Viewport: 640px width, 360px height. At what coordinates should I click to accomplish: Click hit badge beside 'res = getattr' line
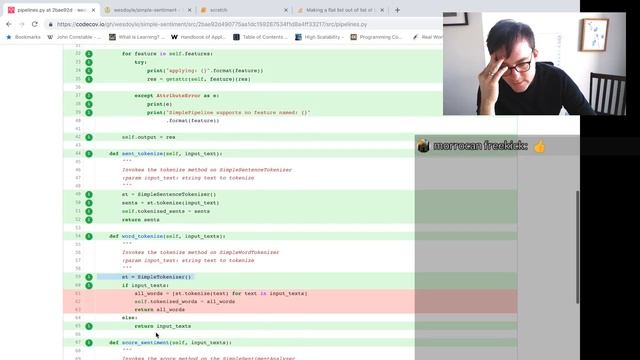[89, 79]
